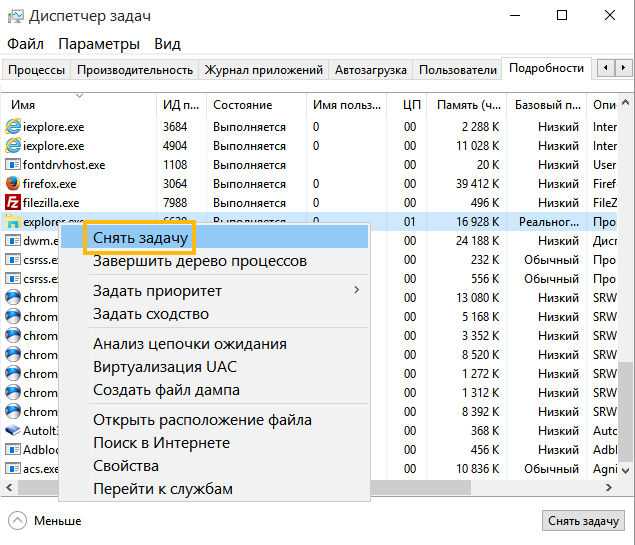Click the filezilla.exe process icon
This screenshot has height=545, width=635.
pyautogui.click(x=13, y=202)
